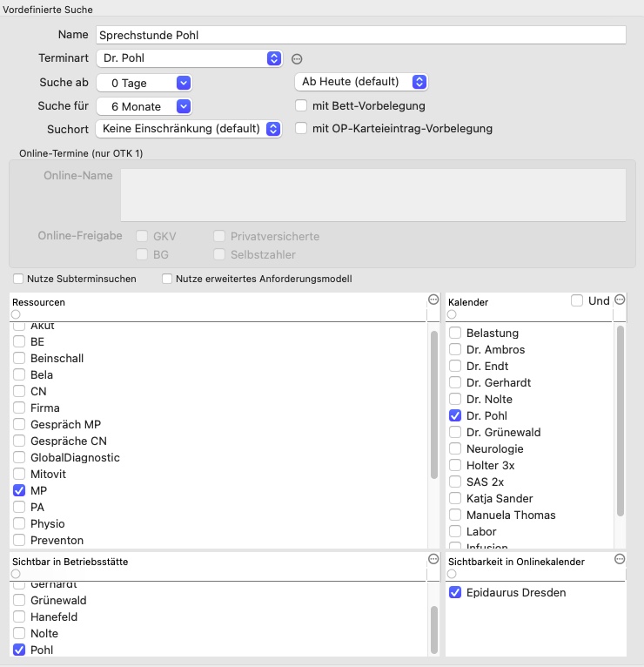Check the CN resource

click(x=18, y=391)
